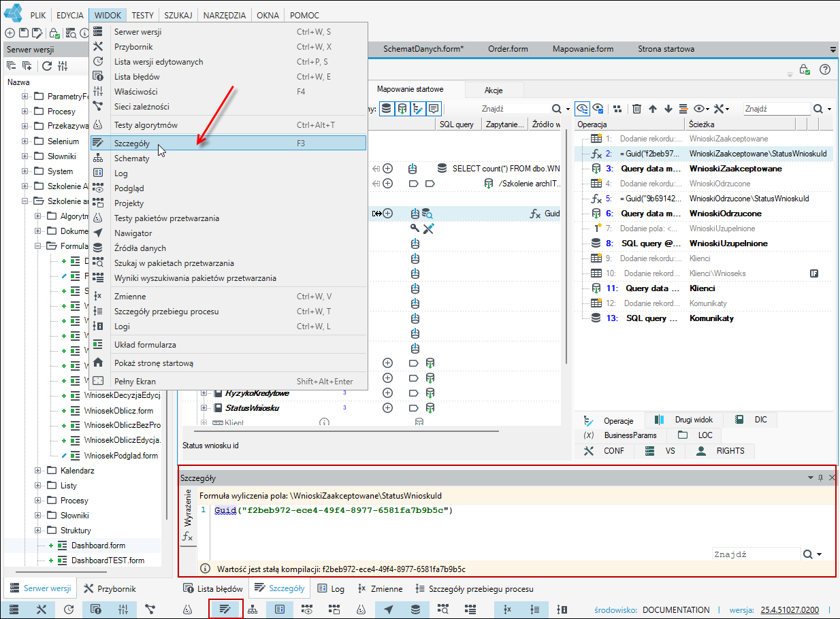Select Szczegóły in the WIDOK menu

229,144
